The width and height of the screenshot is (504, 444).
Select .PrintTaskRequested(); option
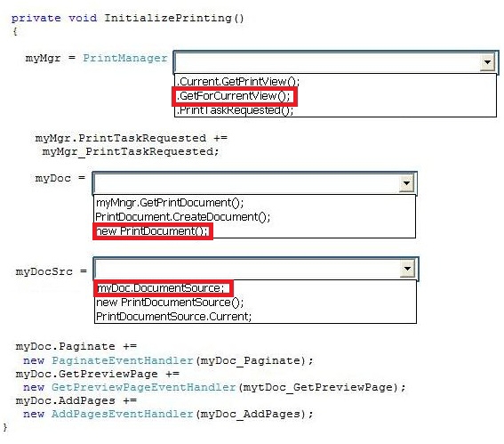tap(235, 110)
